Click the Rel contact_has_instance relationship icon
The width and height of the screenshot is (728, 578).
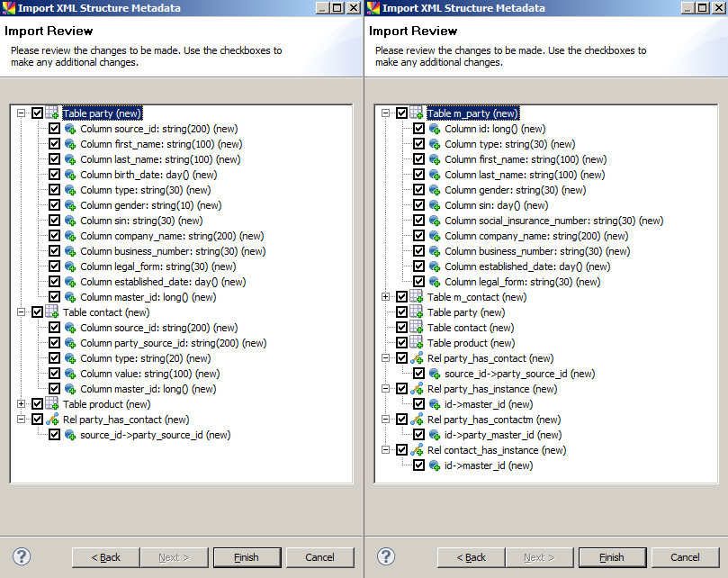tap(416, 450)
